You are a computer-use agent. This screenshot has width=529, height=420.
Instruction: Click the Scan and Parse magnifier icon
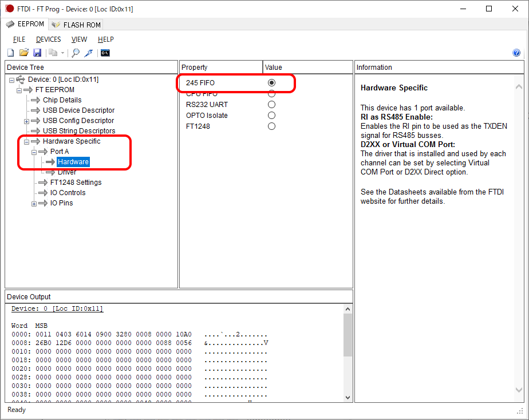pyautogui.click(x=76, y=53)
